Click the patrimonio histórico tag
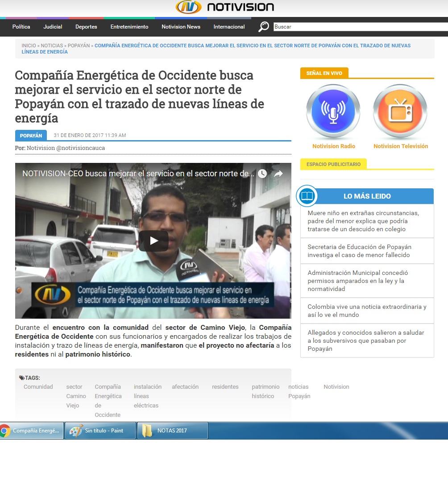Viewport: 448px width, 482px height. [265, 391]
